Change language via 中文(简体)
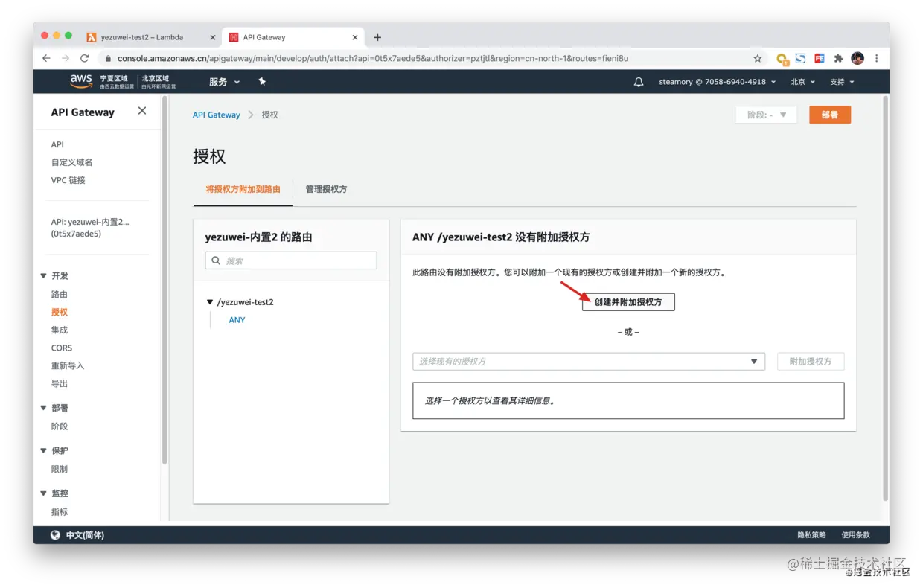 click(x=85, y=535)
